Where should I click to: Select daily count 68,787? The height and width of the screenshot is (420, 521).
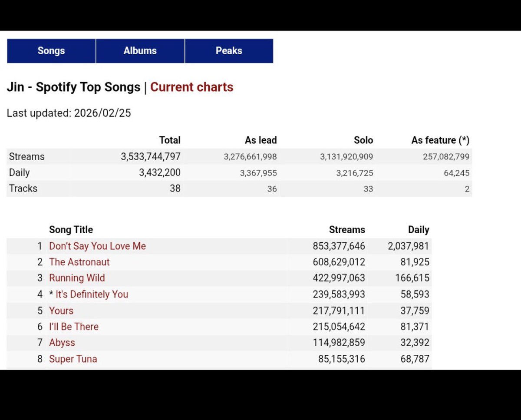coord(415,359)
